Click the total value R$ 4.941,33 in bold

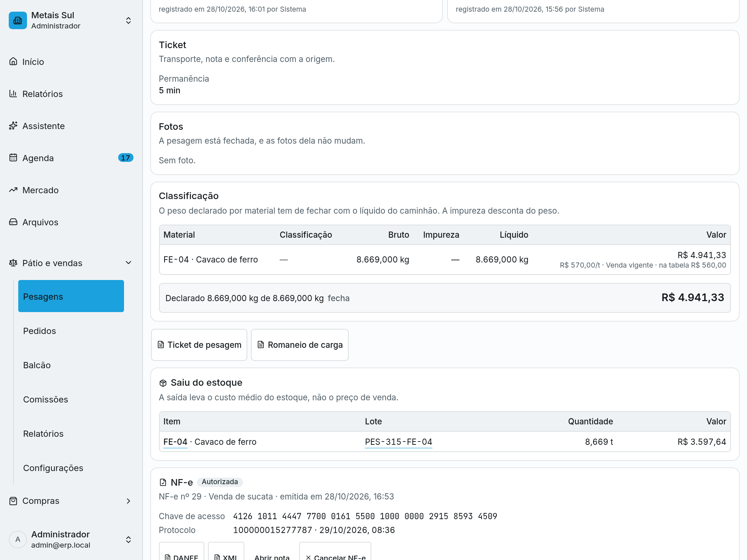coord(693,297)
